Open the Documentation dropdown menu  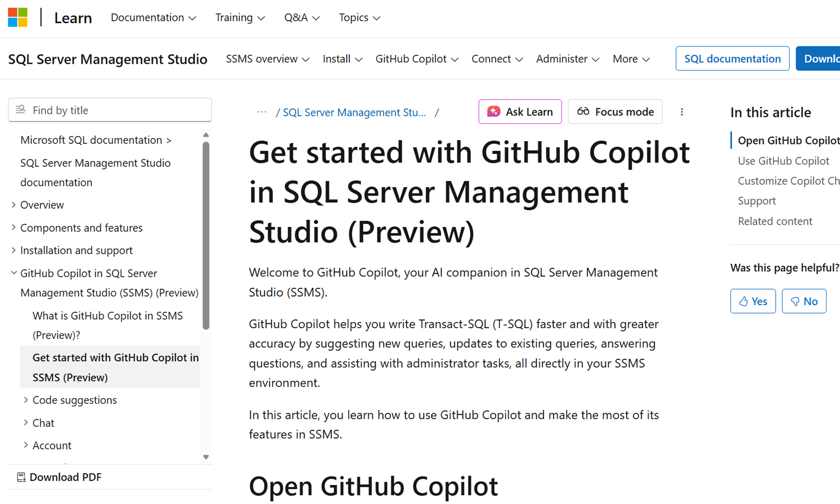pos(153,17)
